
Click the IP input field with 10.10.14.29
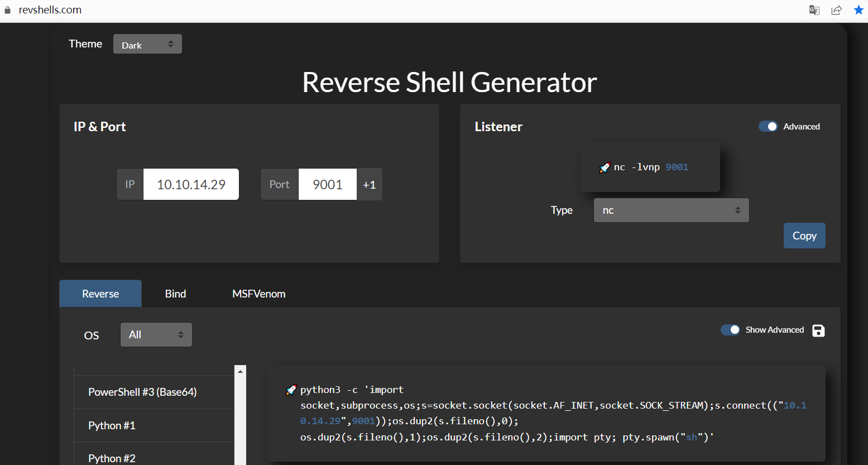191,184
